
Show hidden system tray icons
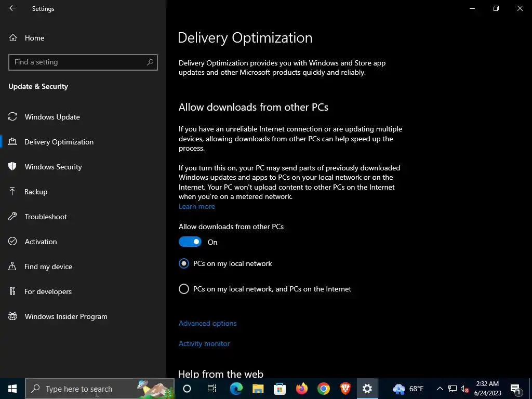click(x=440, y=389)
